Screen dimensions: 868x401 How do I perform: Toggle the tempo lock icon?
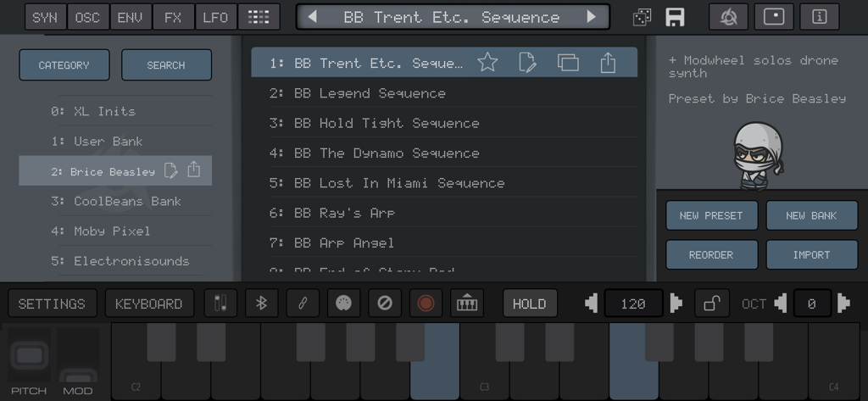(x=712, y=304)
